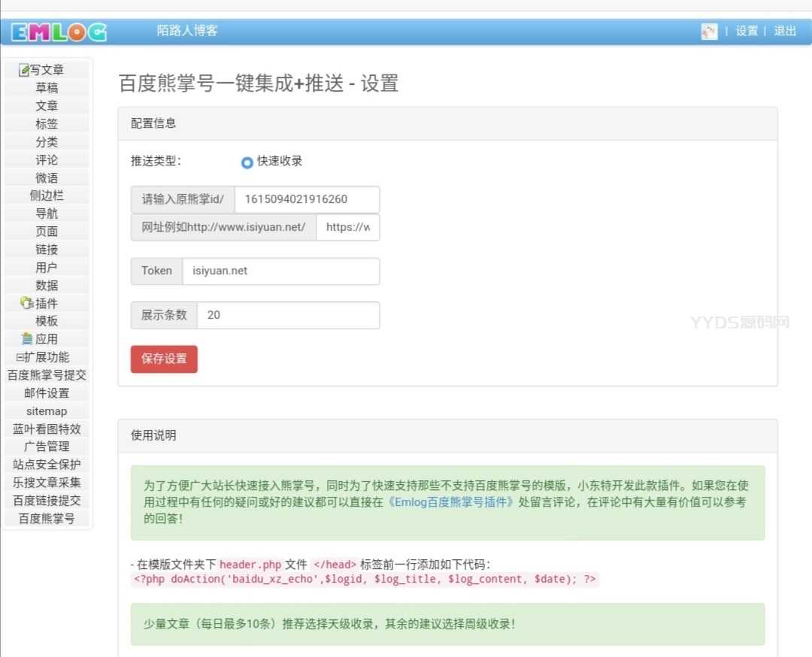Open the sitemap sidebar item

[x=47, y=411]
